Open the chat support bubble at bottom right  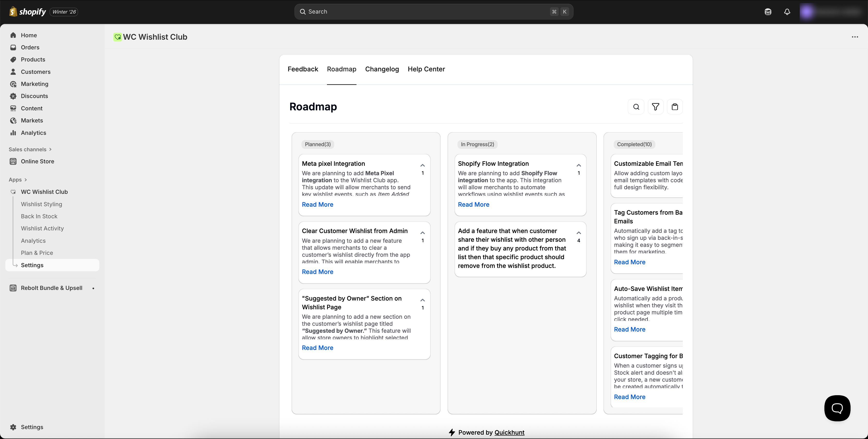tap(837, 408)
